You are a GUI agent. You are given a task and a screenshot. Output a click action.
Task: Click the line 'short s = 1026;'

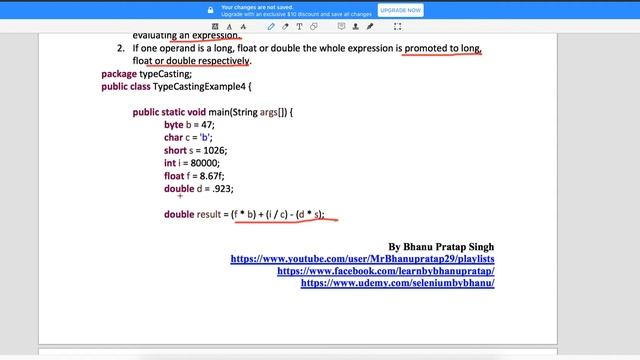coord(196,150)
